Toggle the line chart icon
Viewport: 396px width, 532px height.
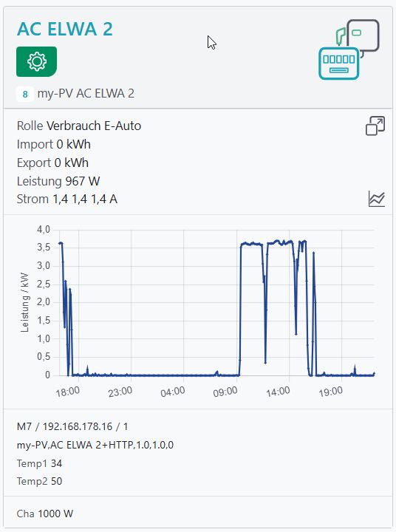pos(376,199)
